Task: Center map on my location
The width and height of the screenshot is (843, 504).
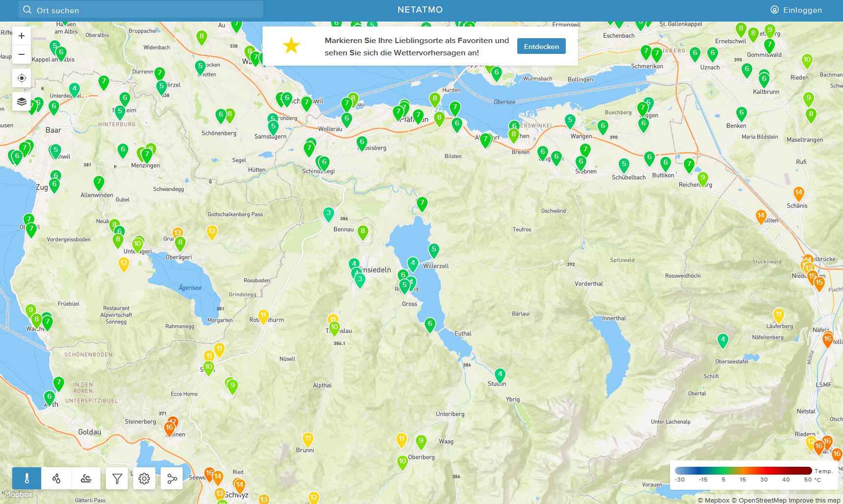Action: click(22, 78)
